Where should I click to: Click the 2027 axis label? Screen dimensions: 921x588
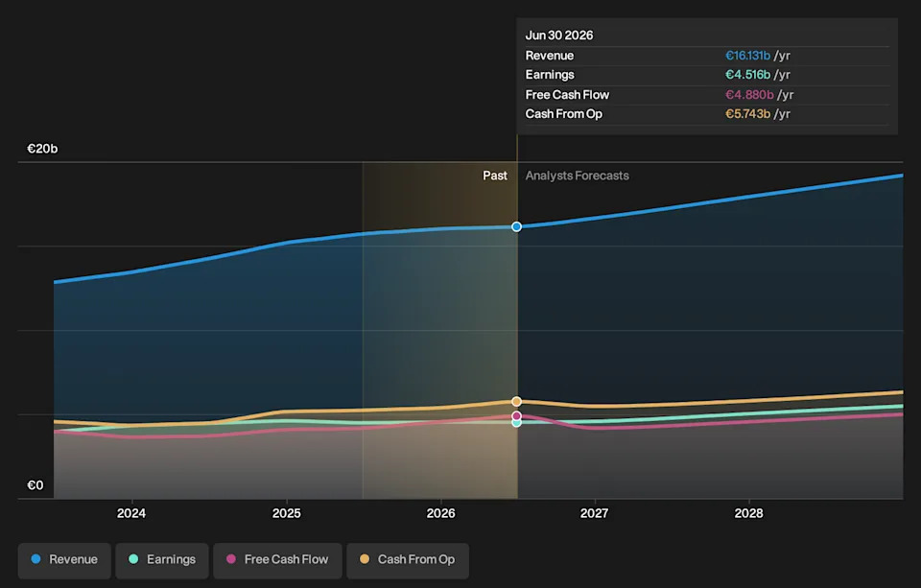pyautogui.click(x=595, y=513)
